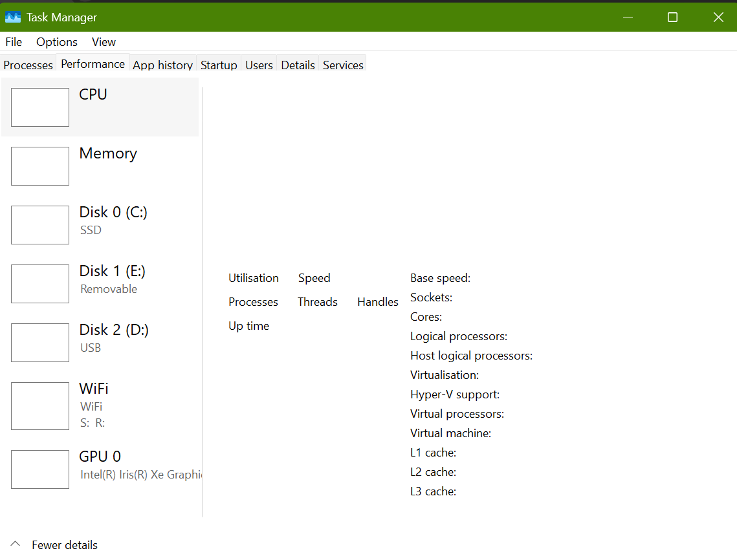Screen dimensions: 737x560
Task: Click the Virtual processors: label
Action: pos(457,414)
